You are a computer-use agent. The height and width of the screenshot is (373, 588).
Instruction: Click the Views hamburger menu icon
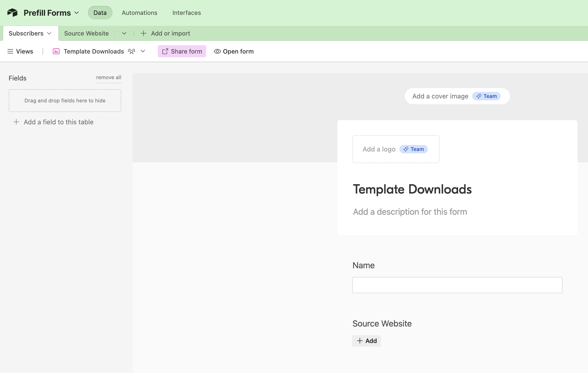(x=10, y=51)
